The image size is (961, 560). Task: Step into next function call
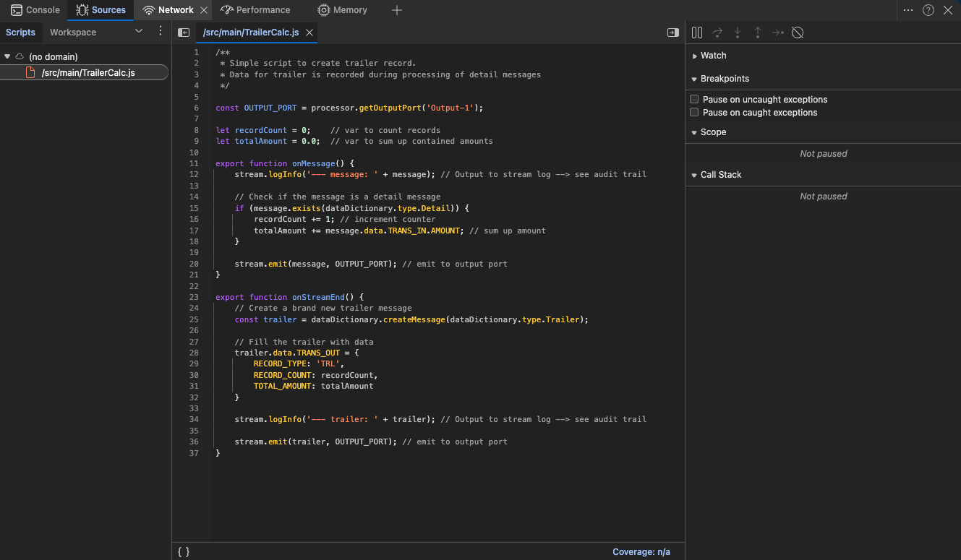(738, 33)
